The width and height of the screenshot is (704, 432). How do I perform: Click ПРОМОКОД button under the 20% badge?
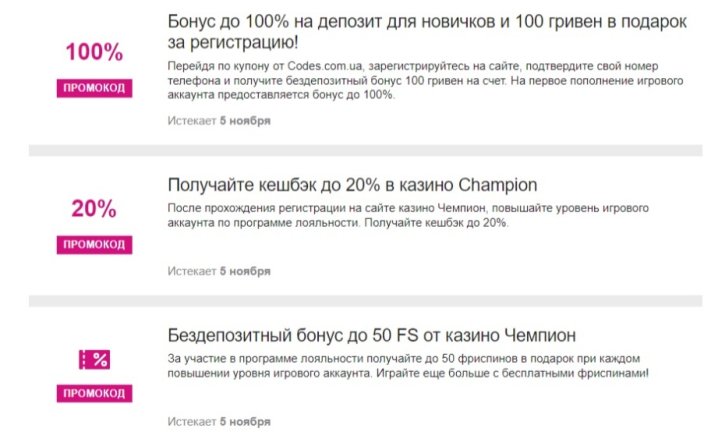point(94,245)
